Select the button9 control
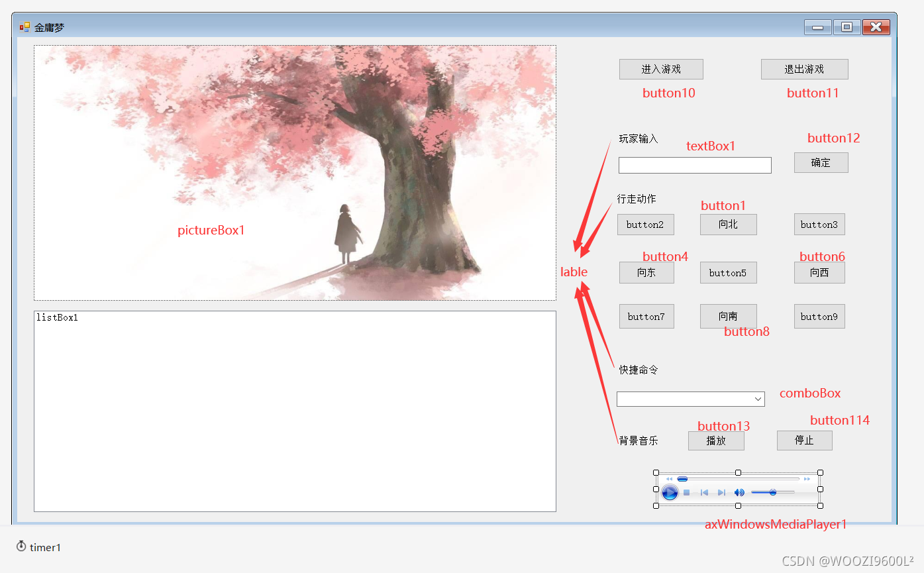Image resolution: width=924 pixels, height=573 pixels. tap(819, 316)
